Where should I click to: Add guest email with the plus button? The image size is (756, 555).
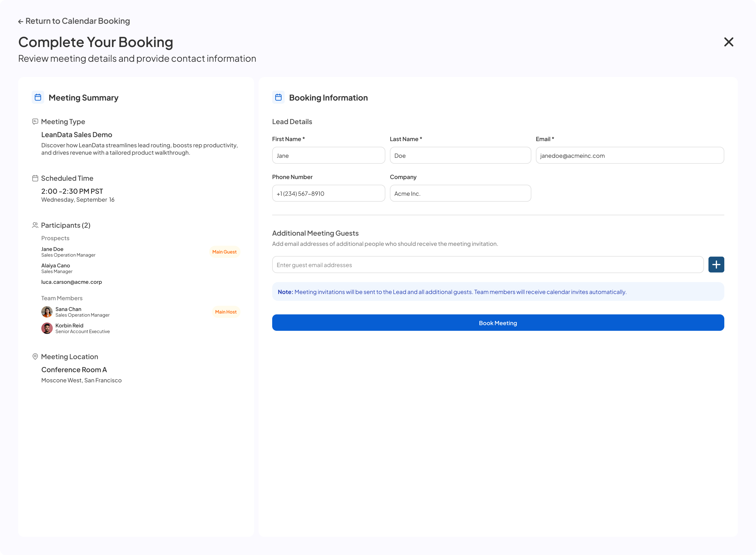716,265
